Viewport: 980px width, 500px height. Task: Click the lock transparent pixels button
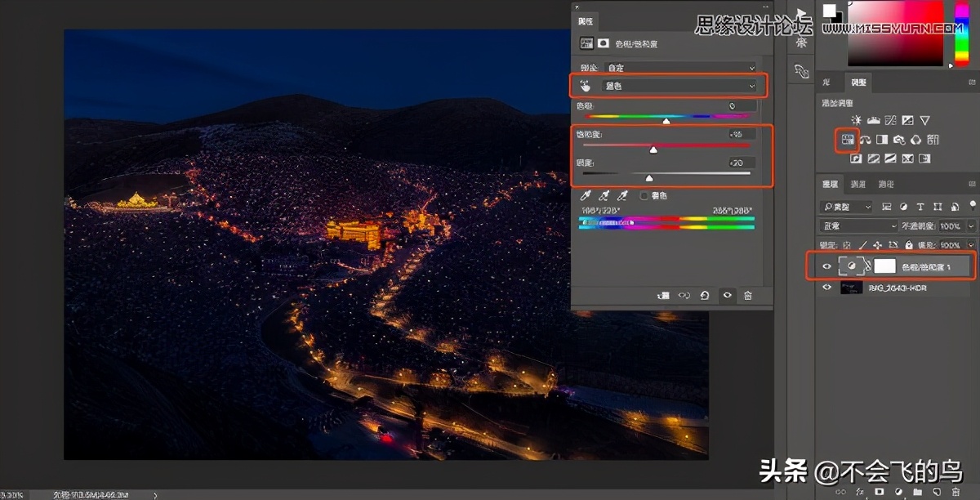click(x=847, y=244)
